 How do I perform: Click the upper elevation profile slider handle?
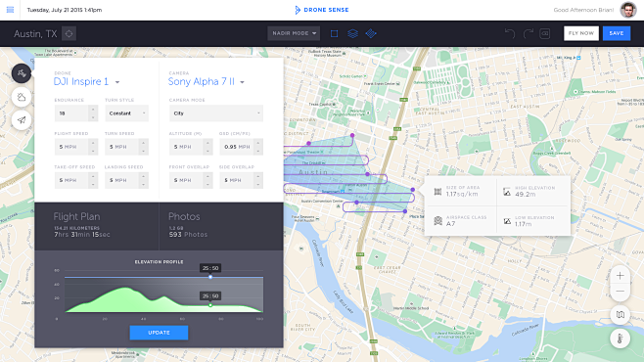(210, 277)
